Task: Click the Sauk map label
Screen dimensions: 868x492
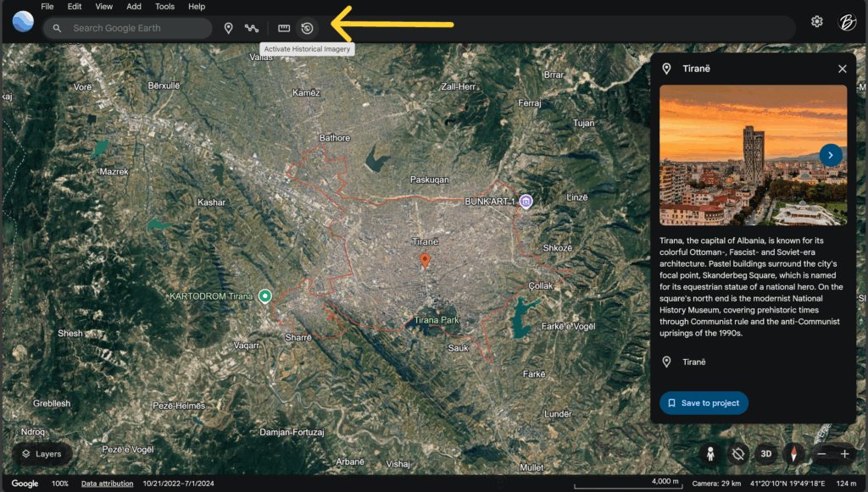Action: [458, 348]
